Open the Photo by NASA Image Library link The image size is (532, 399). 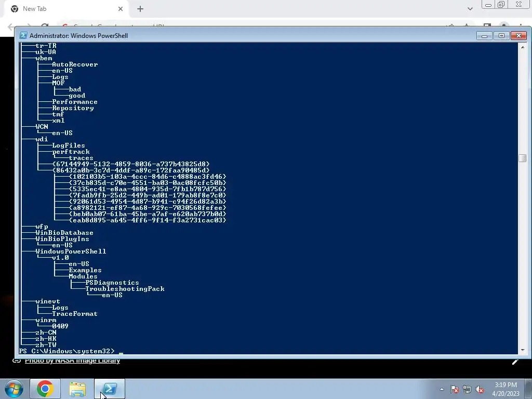pos(72,361)
